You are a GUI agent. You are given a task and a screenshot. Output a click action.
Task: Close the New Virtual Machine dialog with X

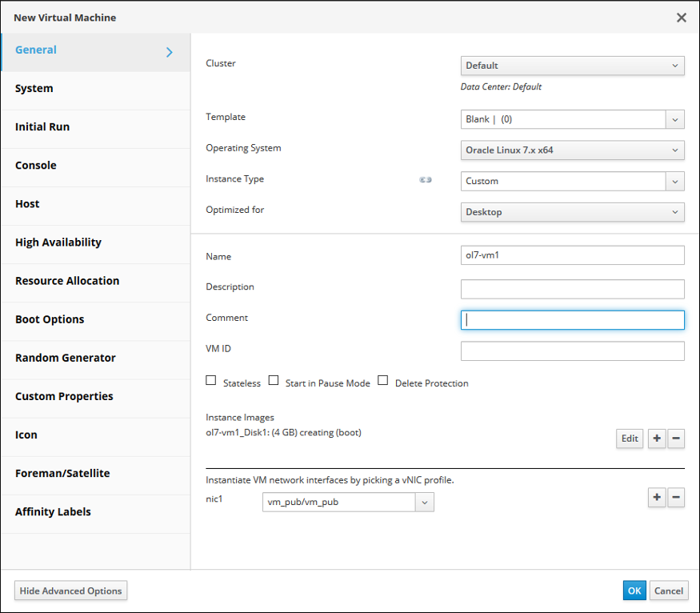click(x=682, y=18)
